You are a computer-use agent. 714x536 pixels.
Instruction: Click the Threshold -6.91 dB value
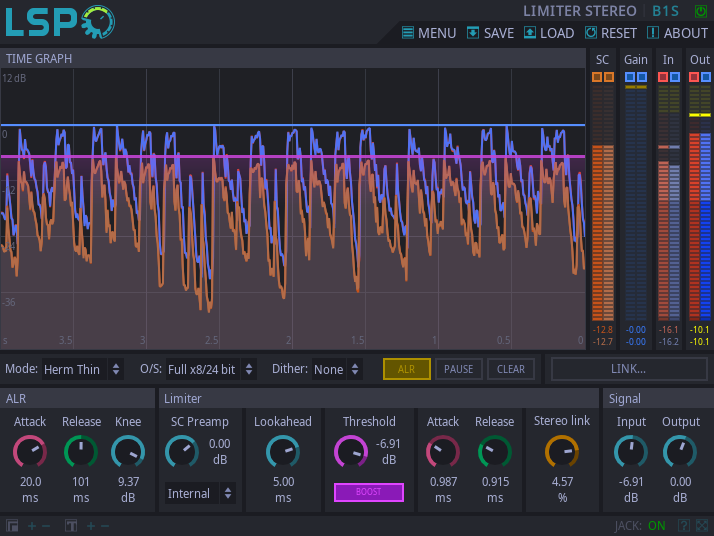(388, 451)
